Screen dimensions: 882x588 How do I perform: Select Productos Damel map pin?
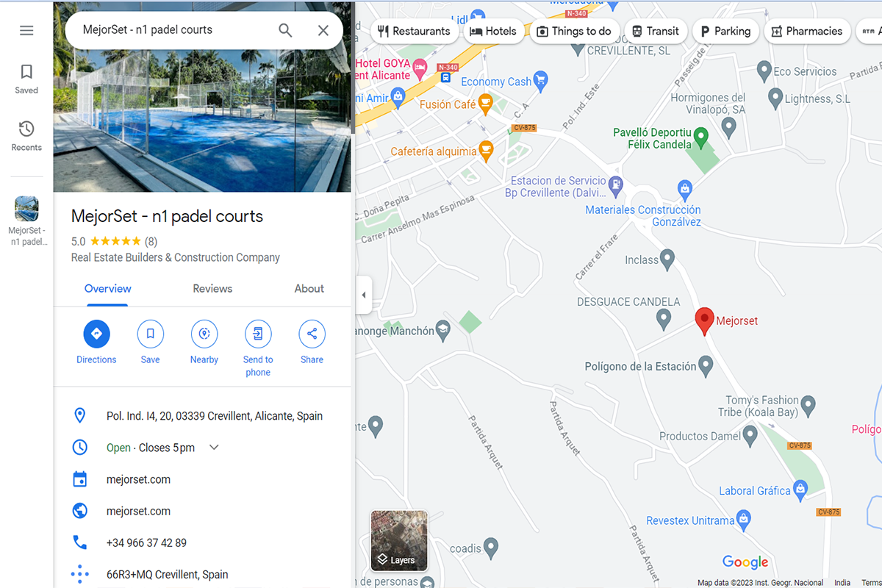pos(750,436)
